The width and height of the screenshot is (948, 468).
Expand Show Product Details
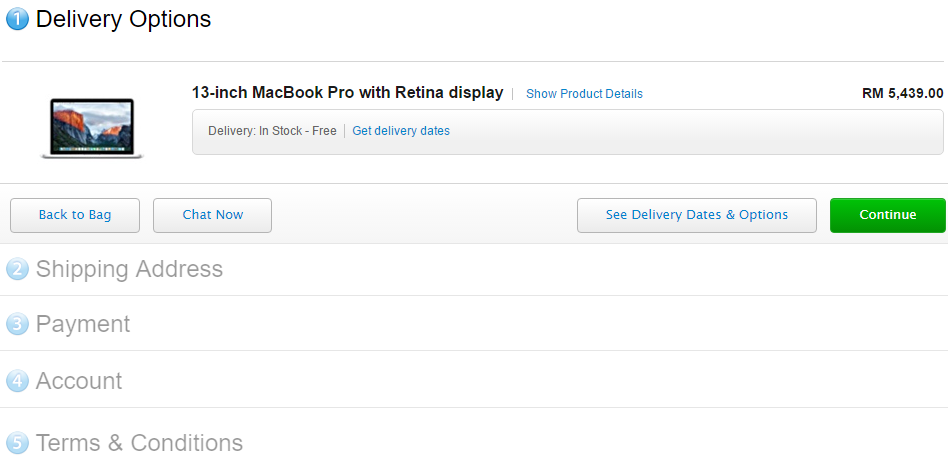click(584, 94)
